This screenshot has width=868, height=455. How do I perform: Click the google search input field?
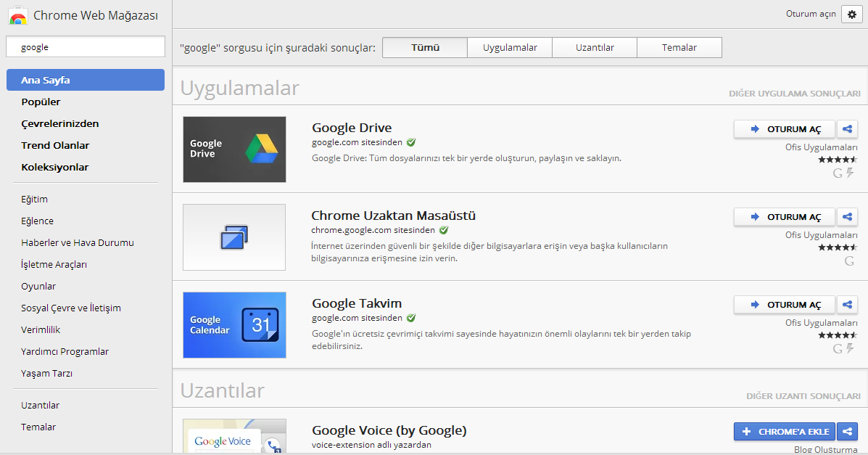(x=85, y=46)
